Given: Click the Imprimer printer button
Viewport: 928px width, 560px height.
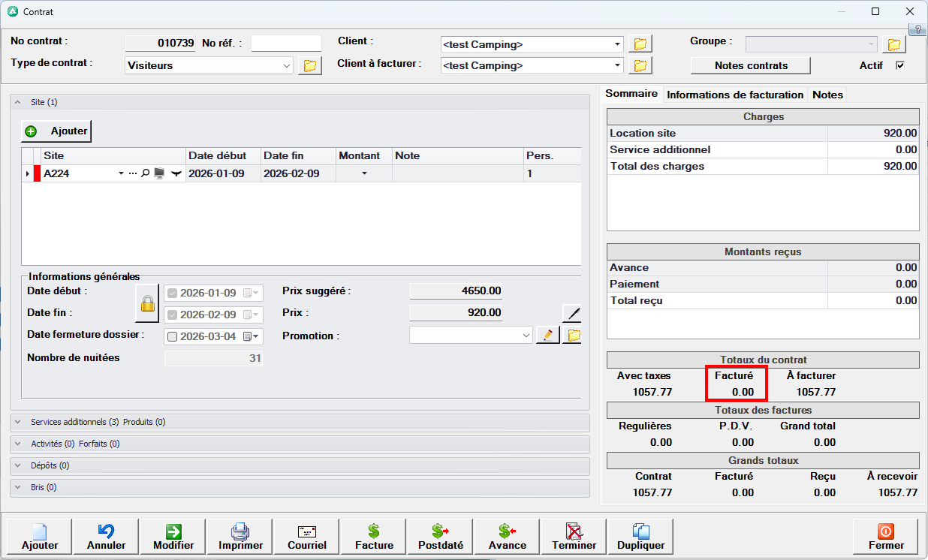Looking at the screenshot, I should 240,537.
